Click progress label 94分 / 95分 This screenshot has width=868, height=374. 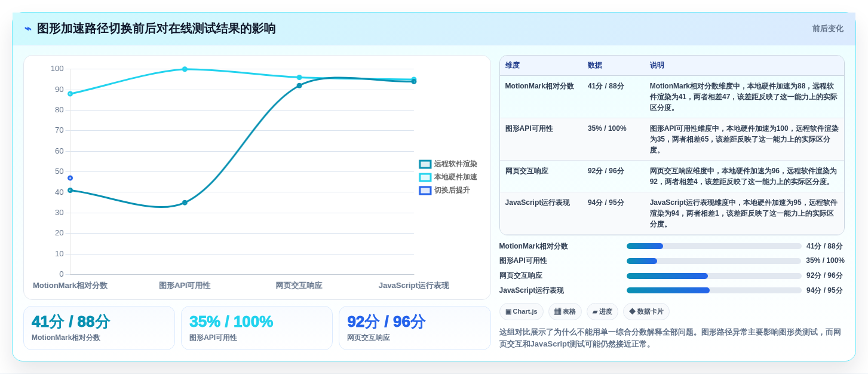[x=824, y=290]
